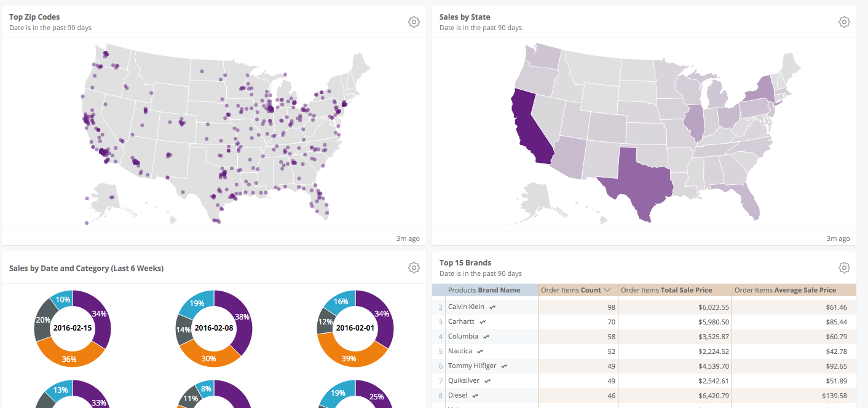
Task: Click the Top 15 Brands tile title
Action: 465,263
